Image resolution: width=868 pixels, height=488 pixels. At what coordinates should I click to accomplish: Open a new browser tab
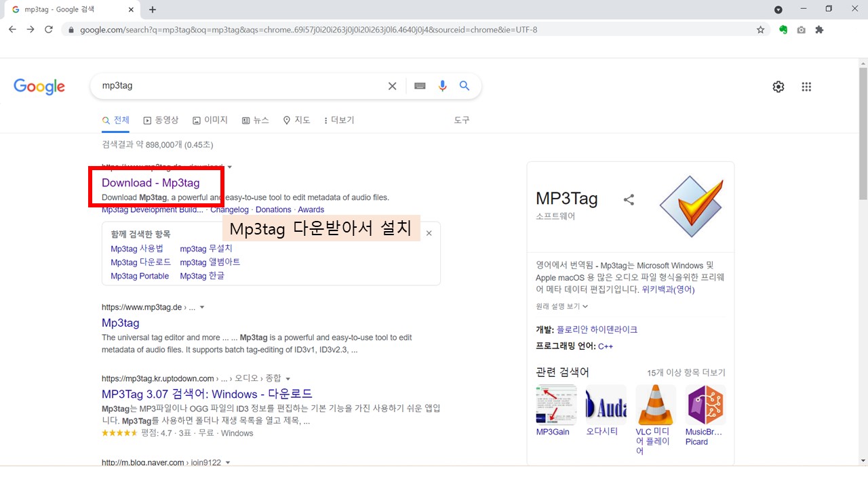[153, 9]
